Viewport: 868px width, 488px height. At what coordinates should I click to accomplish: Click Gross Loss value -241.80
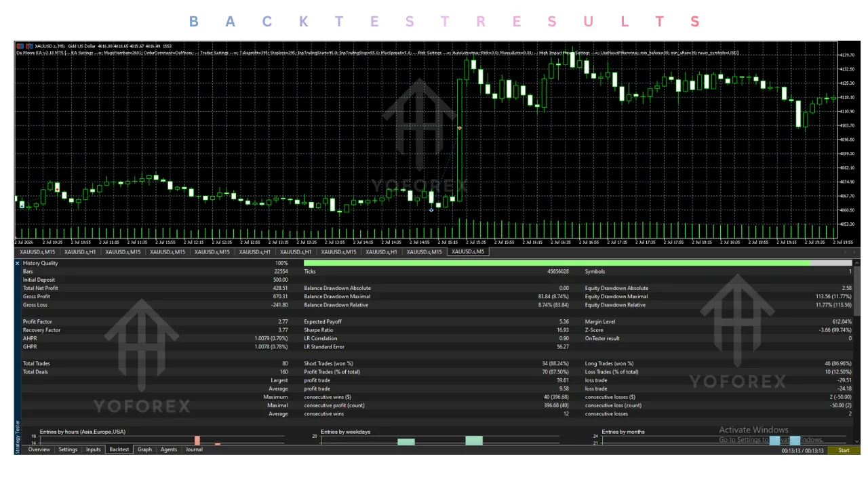tap(279, 305)
